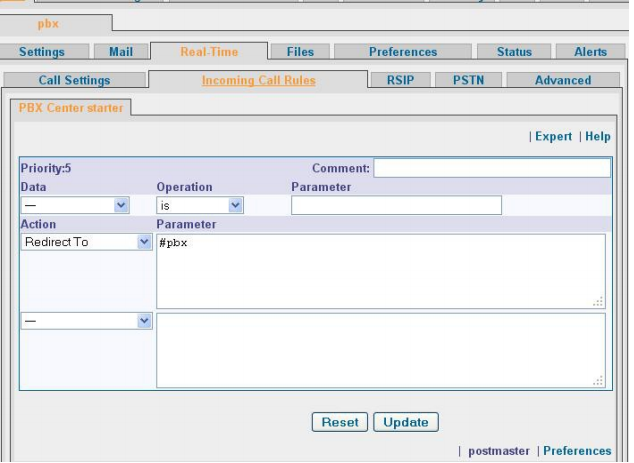
Task: Switch to Call Settings sub-tab
Action: (x=74, y=80)
